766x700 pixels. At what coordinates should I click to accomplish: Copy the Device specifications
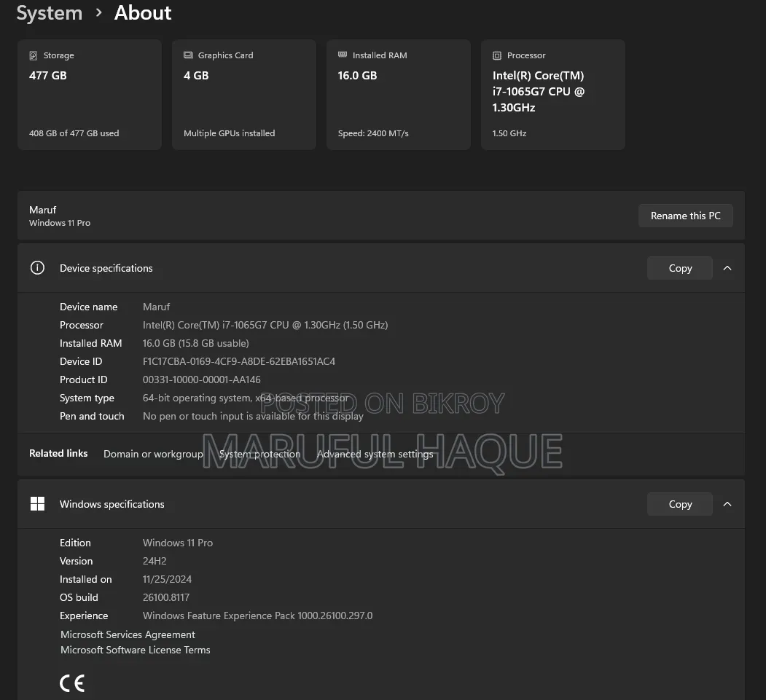[x=680, y=268]
